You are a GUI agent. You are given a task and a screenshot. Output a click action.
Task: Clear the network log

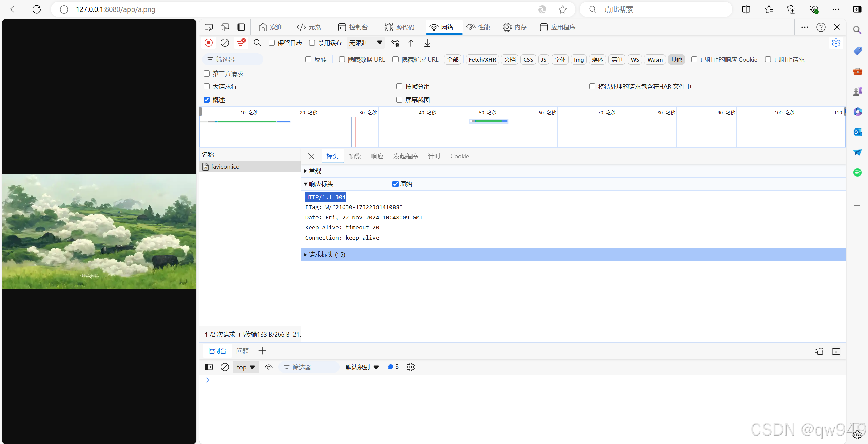(x=225, y=43)
